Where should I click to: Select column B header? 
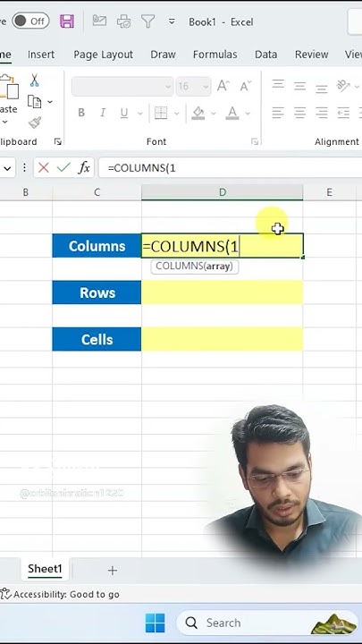coord(25,192)
